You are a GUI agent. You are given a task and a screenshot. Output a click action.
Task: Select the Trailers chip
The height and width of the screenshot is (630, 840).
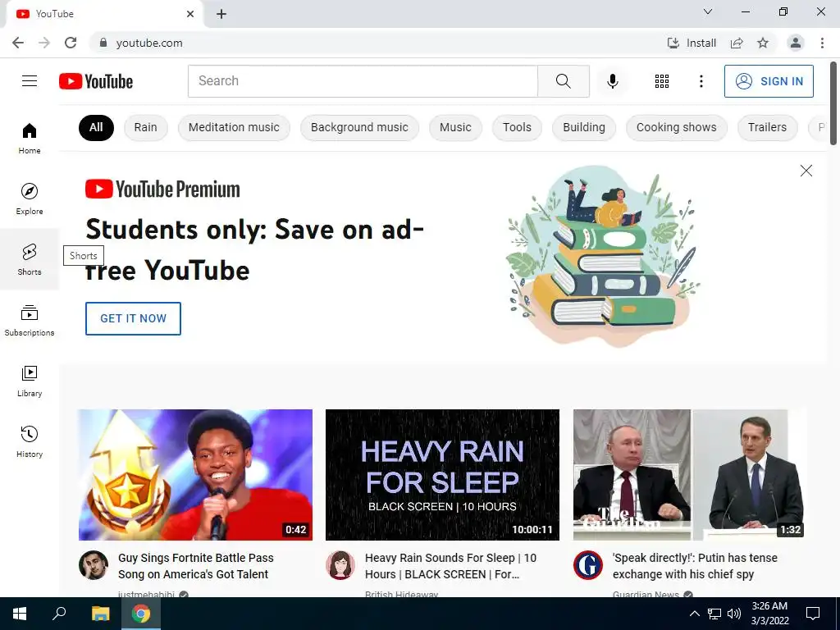[767, 127]
